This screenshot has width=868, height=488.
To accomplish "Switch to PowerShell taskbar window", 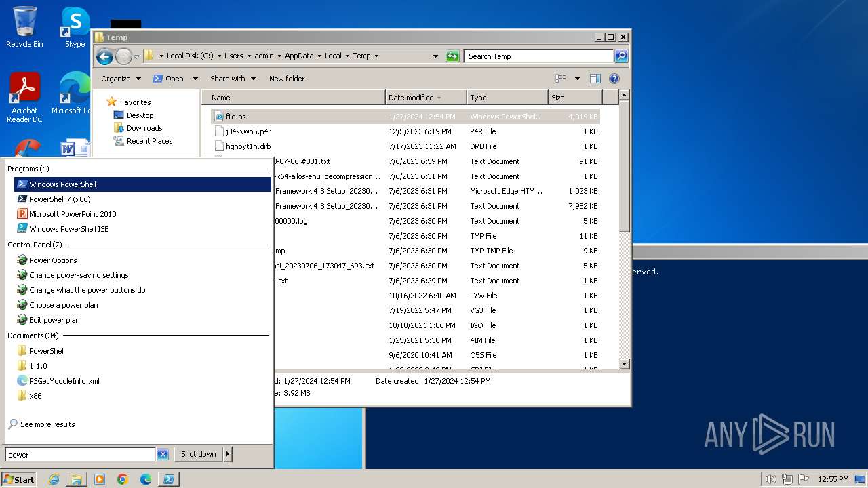I will (x=169, y=479).
